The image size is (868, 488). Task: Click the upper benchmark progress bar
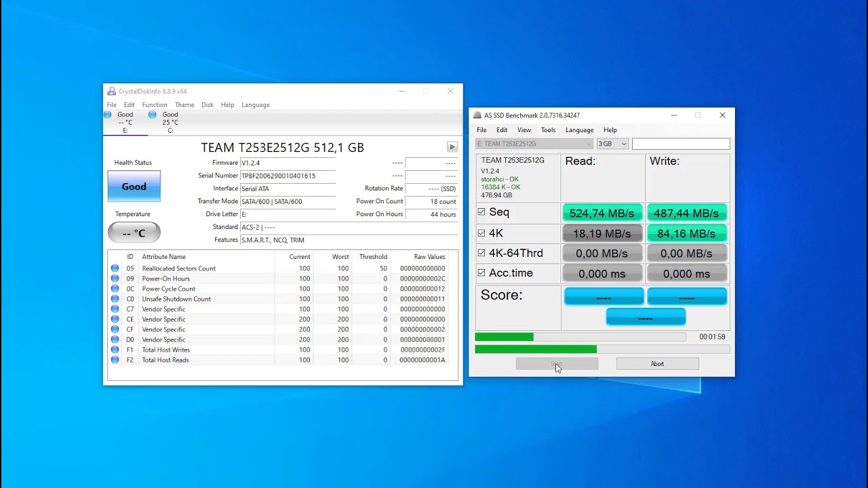580,337
